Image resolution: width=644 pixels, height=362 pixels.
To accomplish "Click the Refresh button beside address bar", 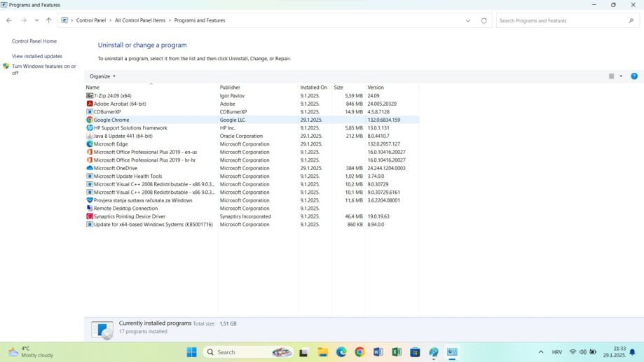I will tap(484, 21).
